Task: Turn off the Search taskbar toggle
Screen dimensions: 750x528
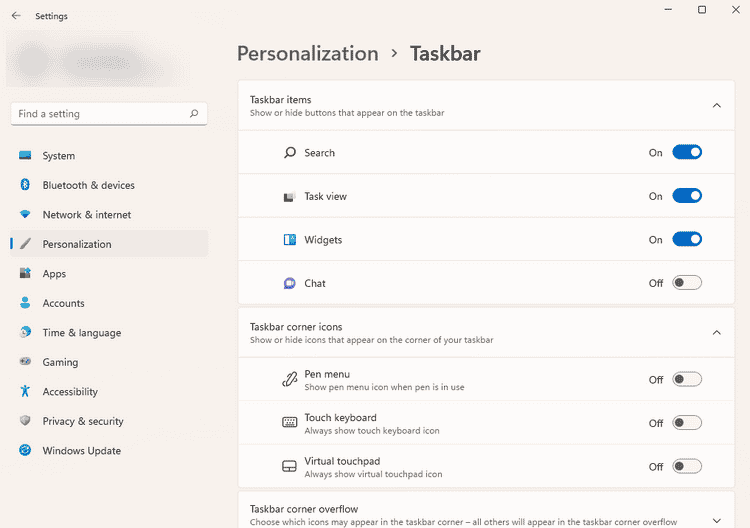Action: pos(687,153)
